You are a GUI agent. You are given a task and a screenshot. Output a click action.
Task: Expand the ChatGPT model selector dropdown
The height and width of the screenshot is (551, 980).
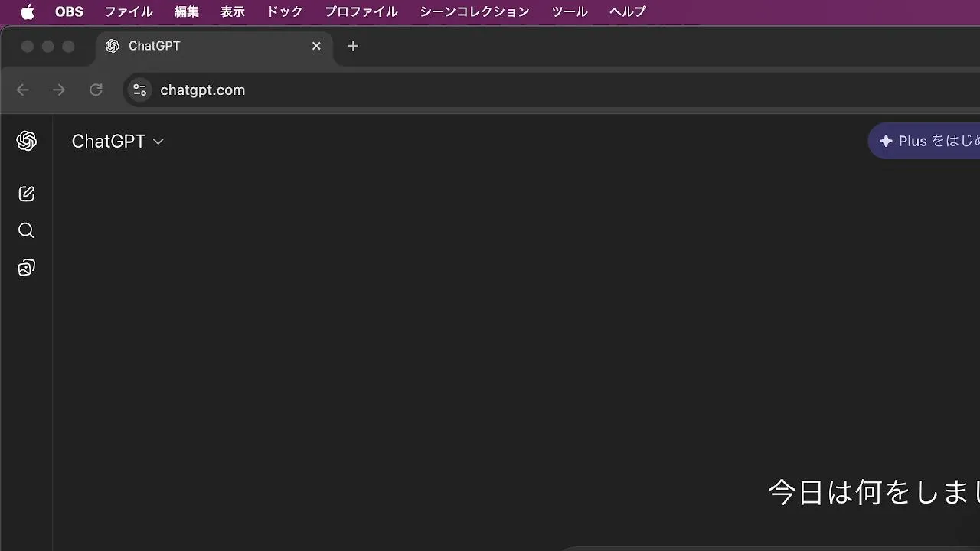tap(118, 142)
